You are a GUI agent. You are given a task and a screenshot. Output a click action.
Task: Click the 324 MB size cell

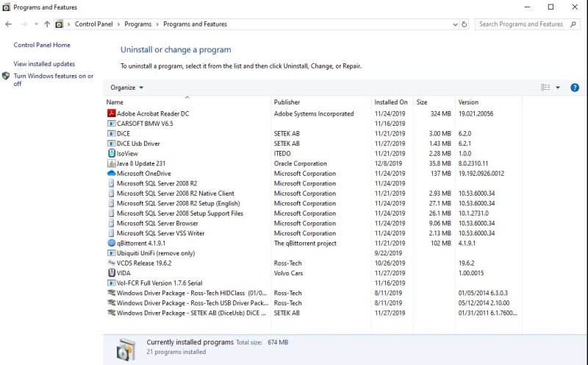coord(440,113)
